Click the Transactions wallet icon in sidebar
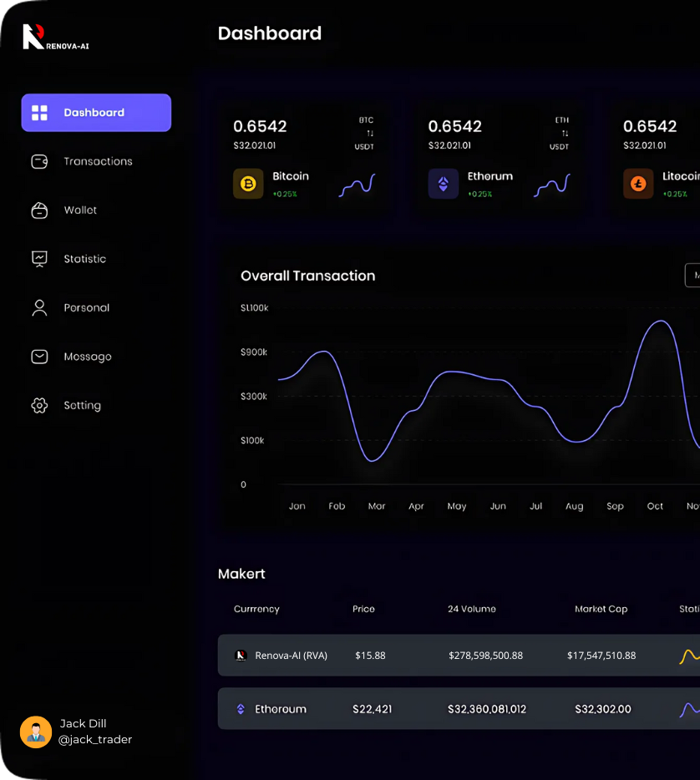 pyautogui.click(x=39, y=161)
